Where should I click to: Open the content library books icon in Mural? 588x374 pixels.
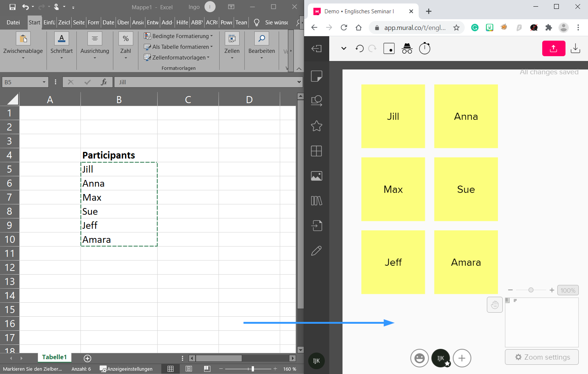(x=317, y=201)
